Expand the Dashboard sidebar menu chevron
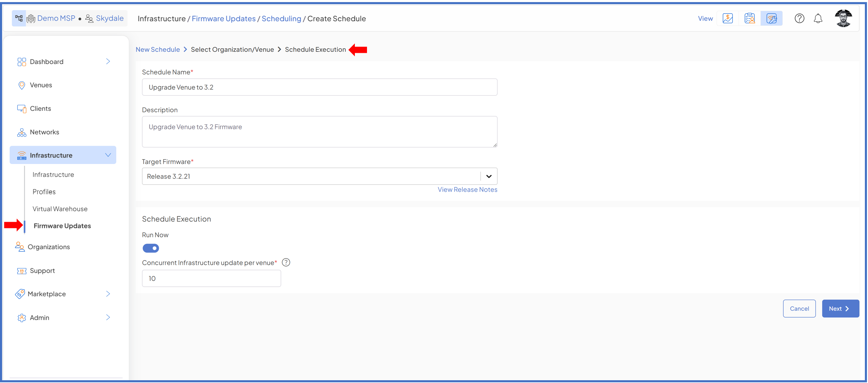868x383 pixels. point(108,62)
